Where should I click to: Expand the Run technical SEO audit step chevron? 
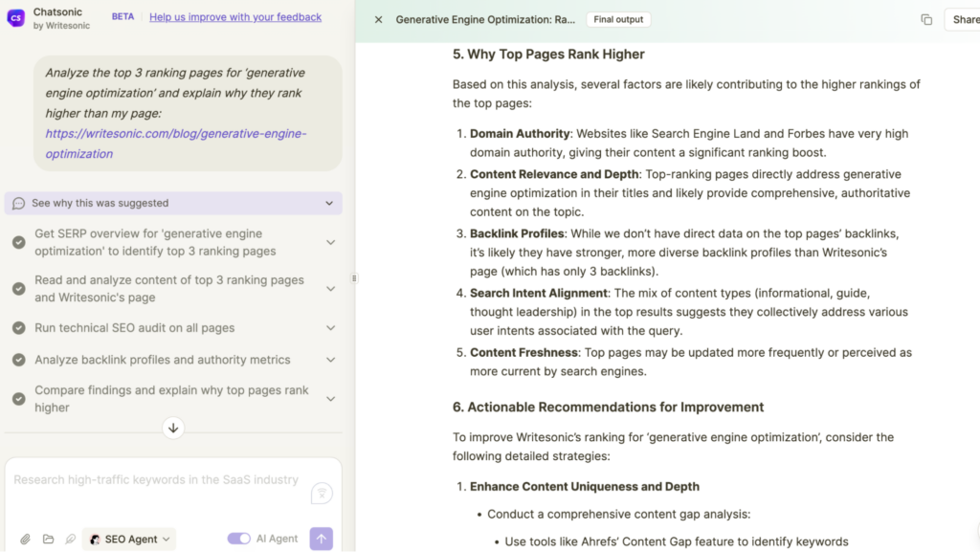(330, 328)
